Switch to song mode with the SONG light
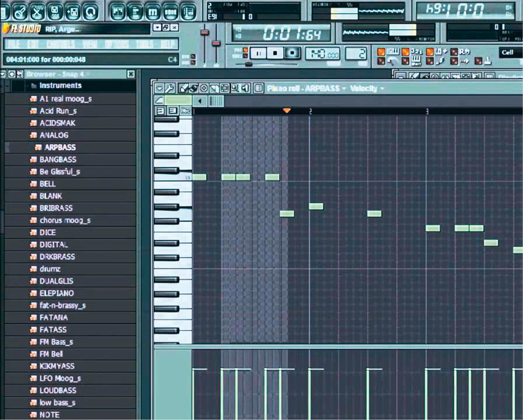This screenshot has height=420, width=523. point(245,56)
